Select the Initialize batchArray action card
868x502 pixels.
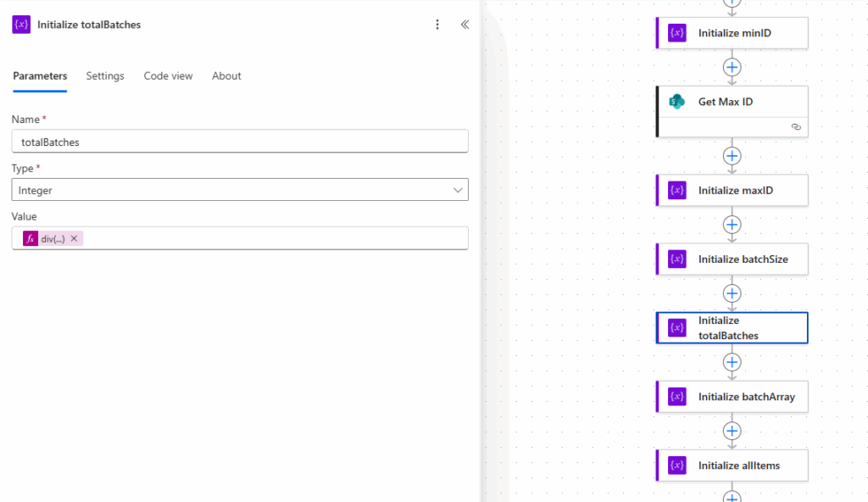click(x=732, y=397)
